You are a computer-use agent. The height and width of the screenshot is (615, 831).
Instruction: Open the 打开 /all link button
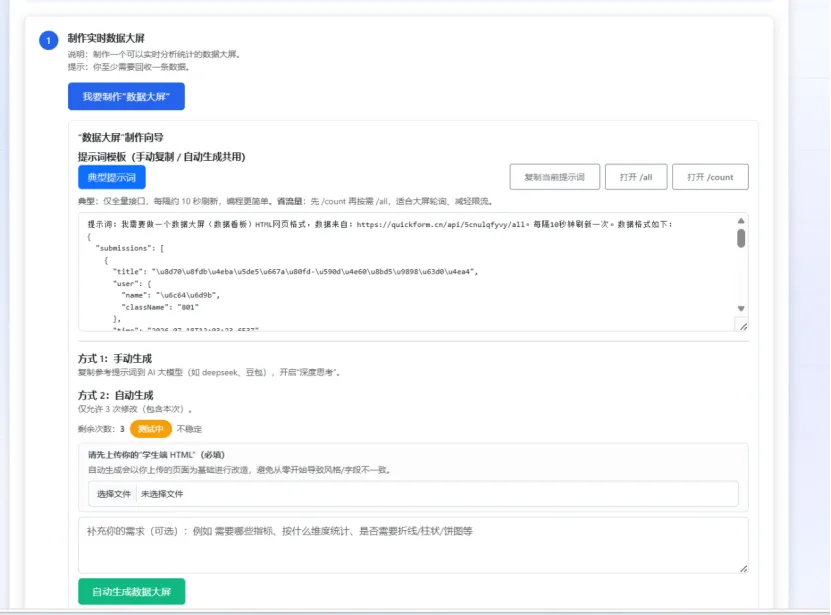coord(636,177)
